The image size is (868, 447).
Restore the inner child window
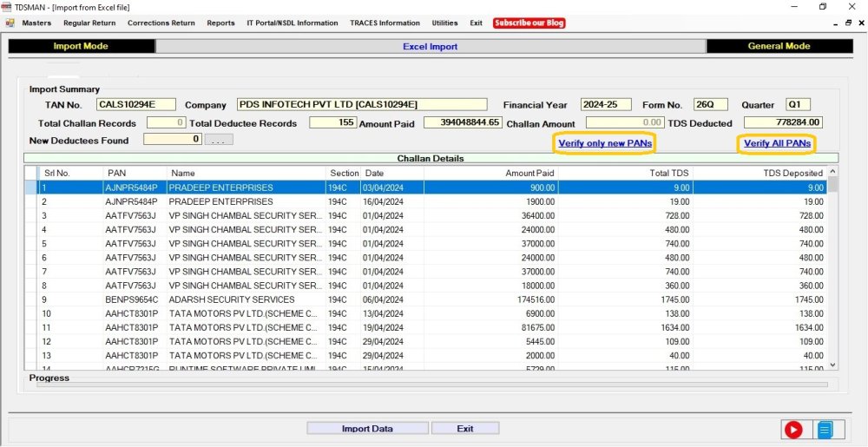pyautogui.click(x=848, y=23)
